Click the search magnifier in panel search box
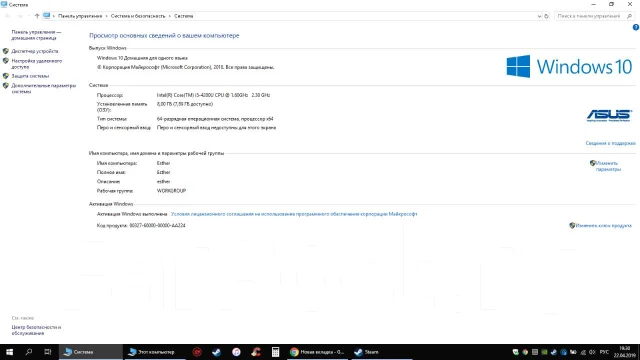Image resolution: width=640 pixels, height=360 pixels. pos(629,16)
